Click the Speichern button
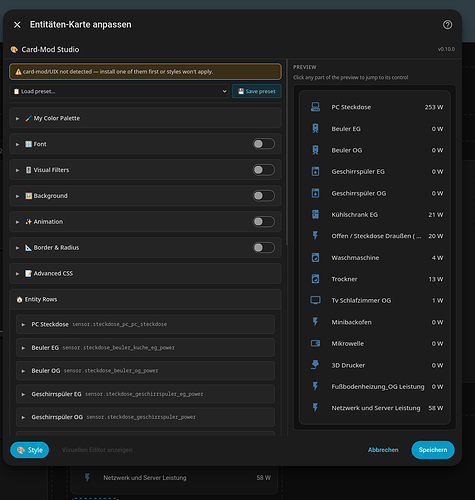The width and height of the screenshot is (475, 500). point(433,450)
